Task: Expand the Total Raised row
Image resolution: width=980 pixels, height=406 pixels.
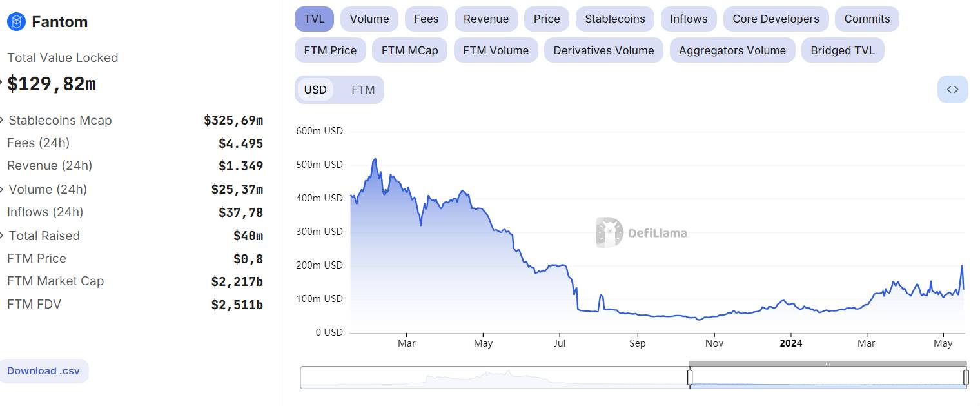Action: click(3, 236)
